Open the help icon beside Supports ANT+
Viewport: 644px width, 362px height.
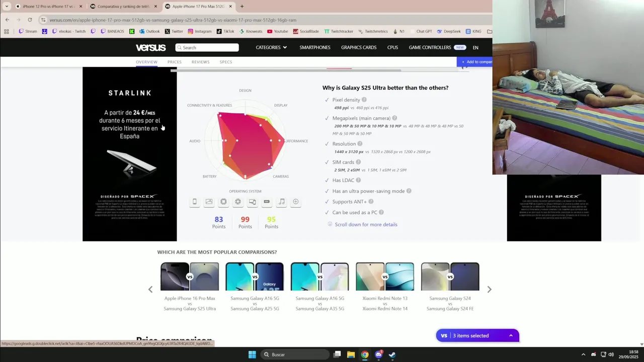[x=371, y=202]
